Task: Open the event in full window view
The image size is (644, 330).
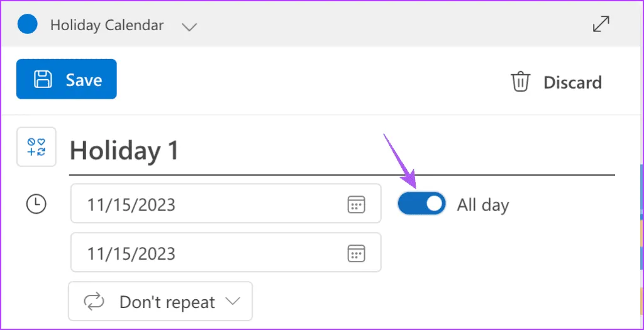Action: 601,25
